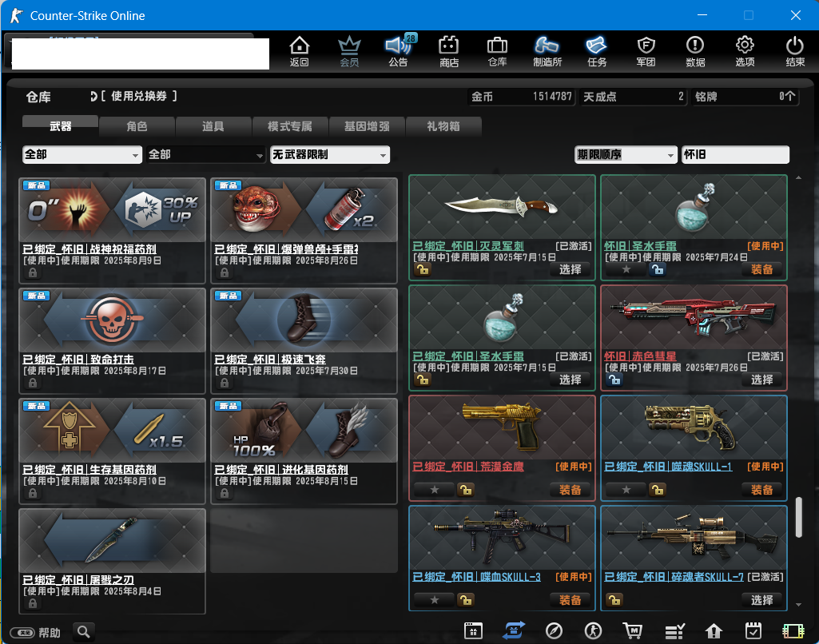Click the 返回 home icon
The height and width of the screenshot is (644, 819).
[x=300, y=50]
